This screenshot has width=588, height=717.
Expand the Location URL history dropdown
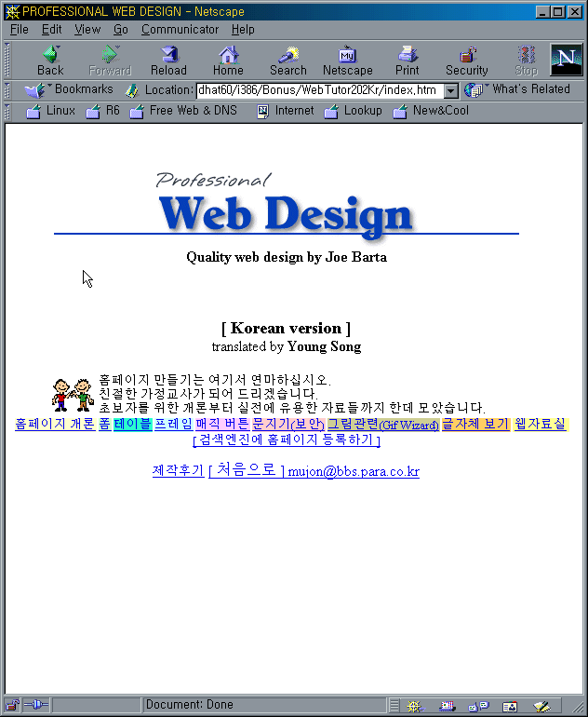click(x=450, y=90)
